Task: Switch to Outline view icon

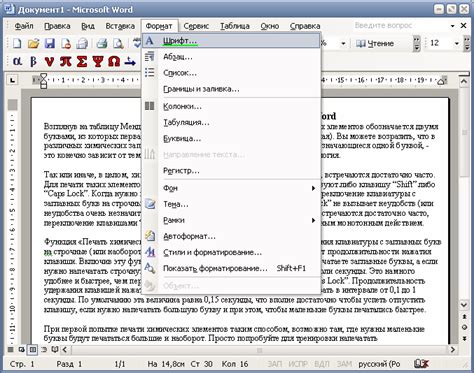Action: (44, 350)
